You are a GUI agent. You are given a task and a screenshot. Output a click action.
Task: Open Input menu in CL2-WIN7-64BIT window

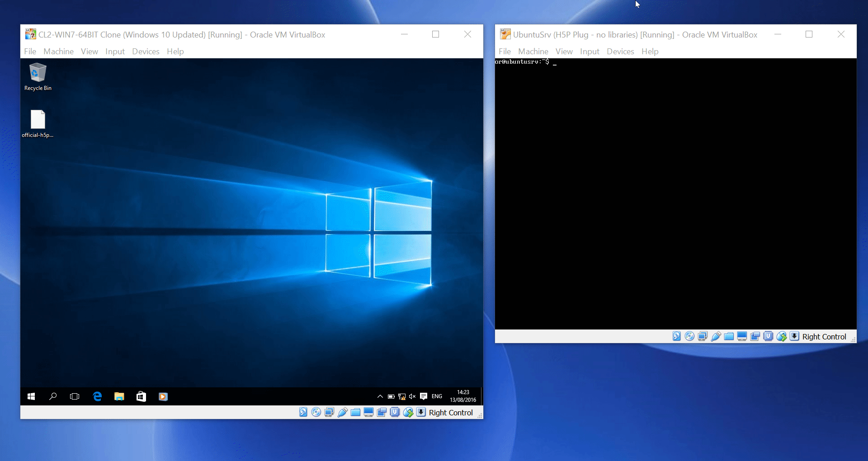click(x=115, y=52)
